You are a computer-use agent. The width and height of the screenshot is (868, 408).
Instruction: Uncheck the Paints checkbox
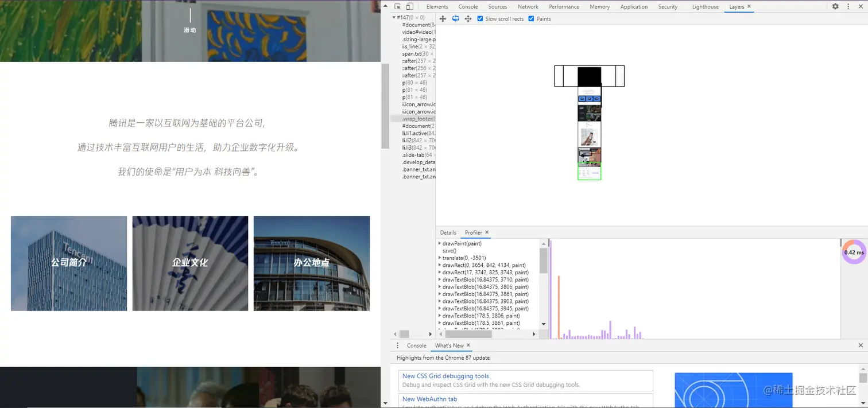[531, 19]
